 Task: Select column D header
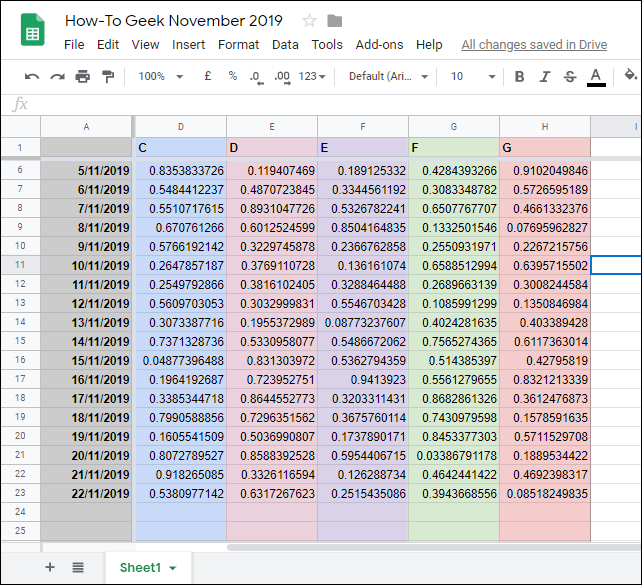tap(181, 127)
